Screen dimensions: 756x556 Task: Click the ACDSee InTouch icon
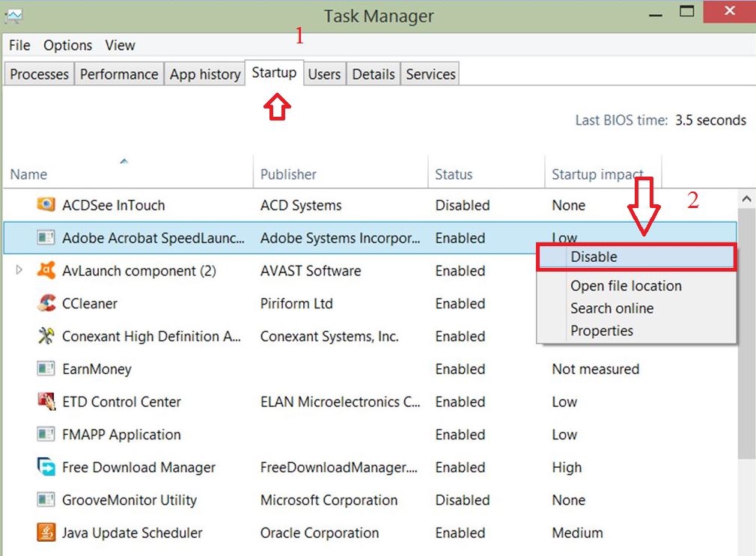coord(46,205)
